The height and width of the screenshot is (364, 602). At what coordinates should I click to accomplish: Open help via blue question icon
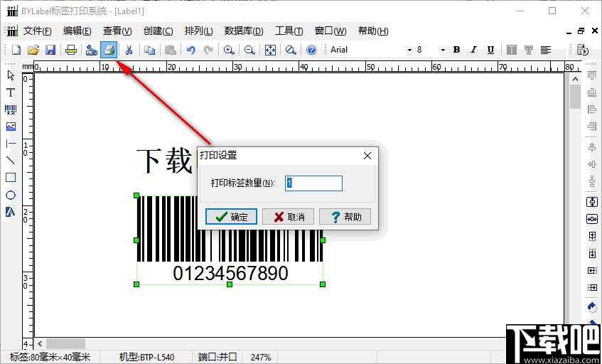pos(311,50)
